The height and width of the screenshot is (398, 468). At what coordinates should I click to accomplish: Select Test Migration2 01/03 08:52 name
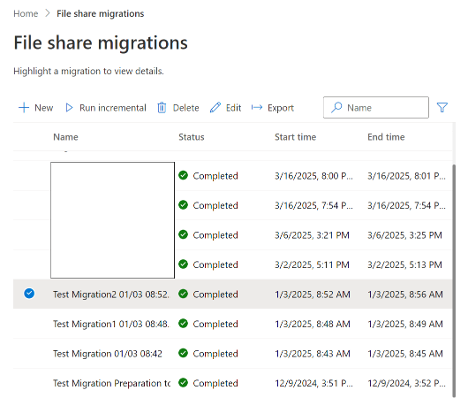click(111, 294)
